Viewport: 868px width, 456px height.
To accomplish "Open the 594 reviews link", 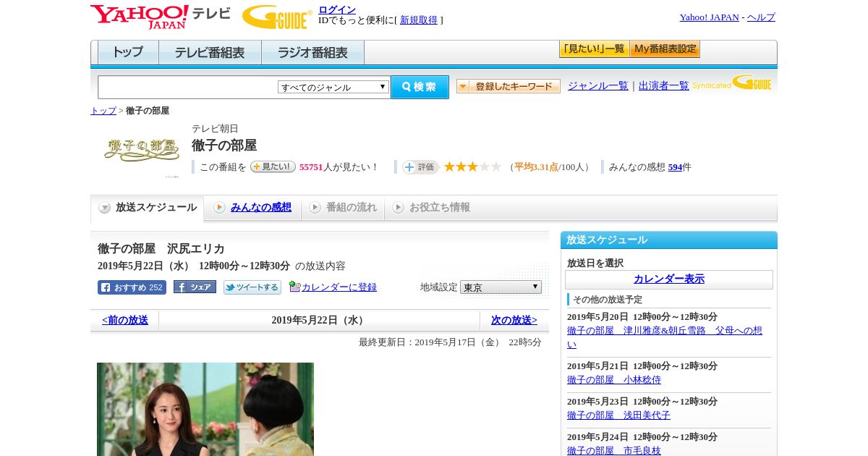I will (x=675, y=167).
